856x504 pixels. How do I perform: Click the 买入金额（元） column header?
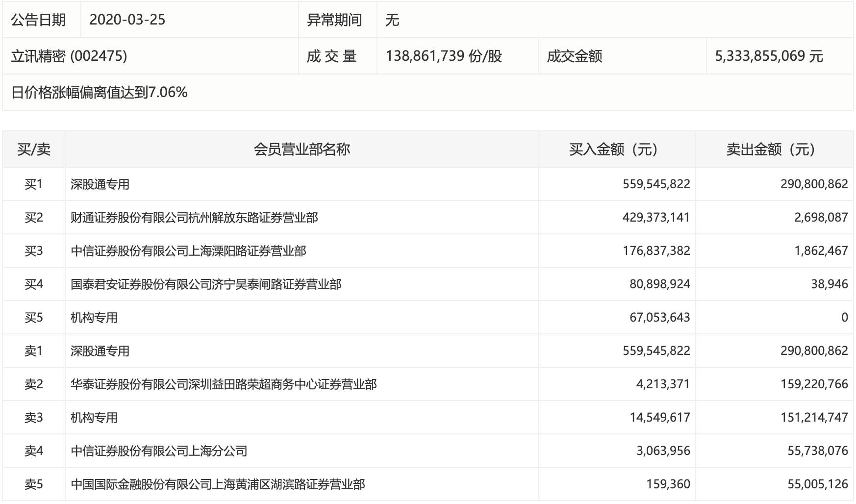617,150
